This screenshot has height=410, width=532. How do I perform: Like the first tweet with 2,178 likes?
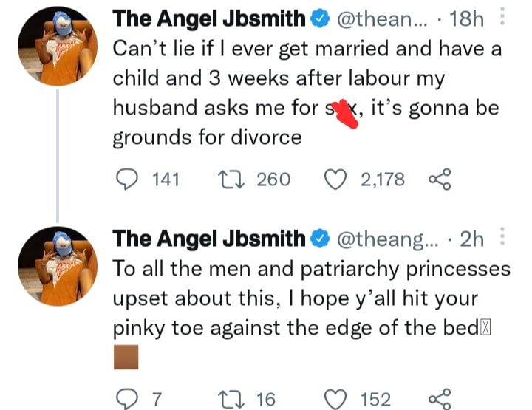point(338,180)
